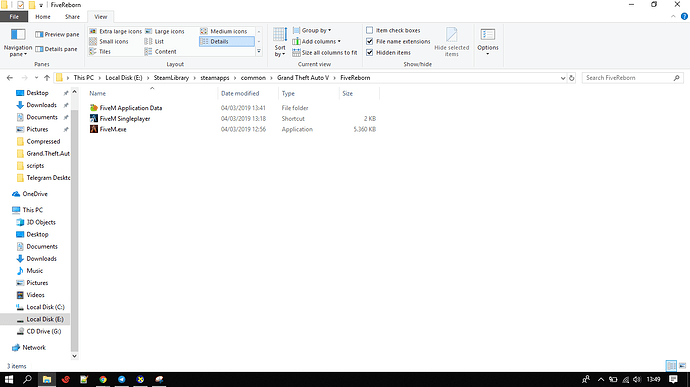Uncheck File name extensions
The width and height of the screenshot is (690, 387).
click(x=398, y=41)
